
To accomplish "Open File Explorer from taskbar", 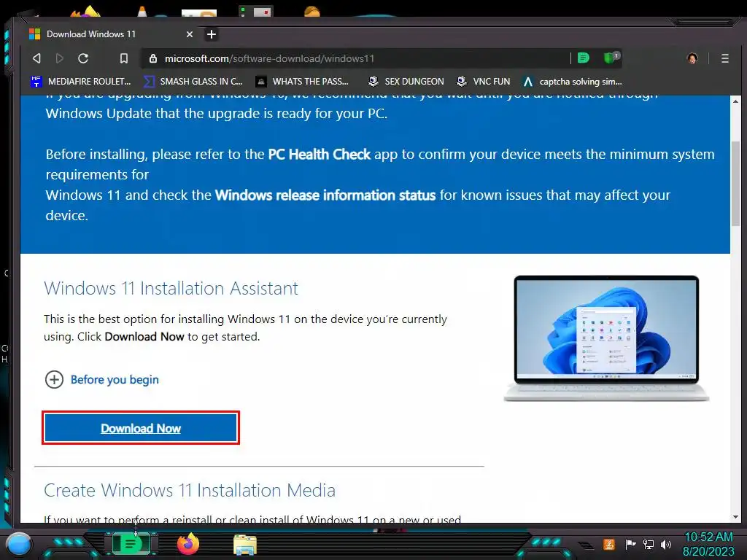I will coord(245,545).
